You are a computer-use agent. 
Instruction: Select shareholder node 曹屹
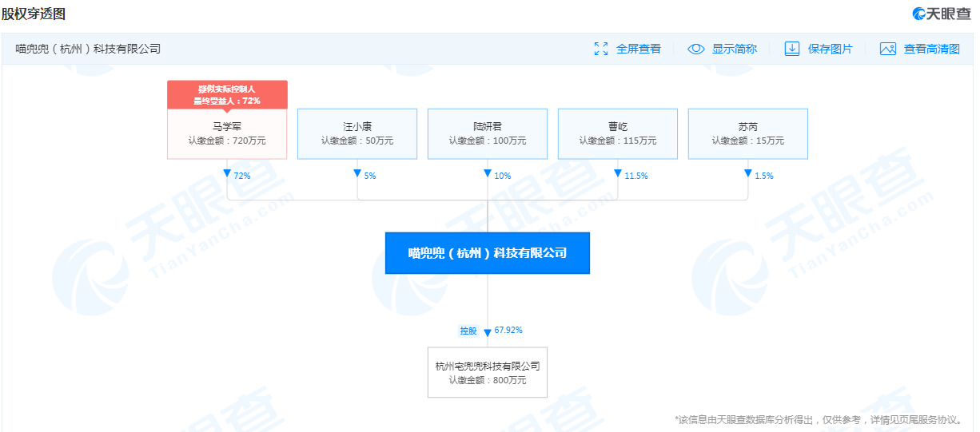[x=618, y=133]
